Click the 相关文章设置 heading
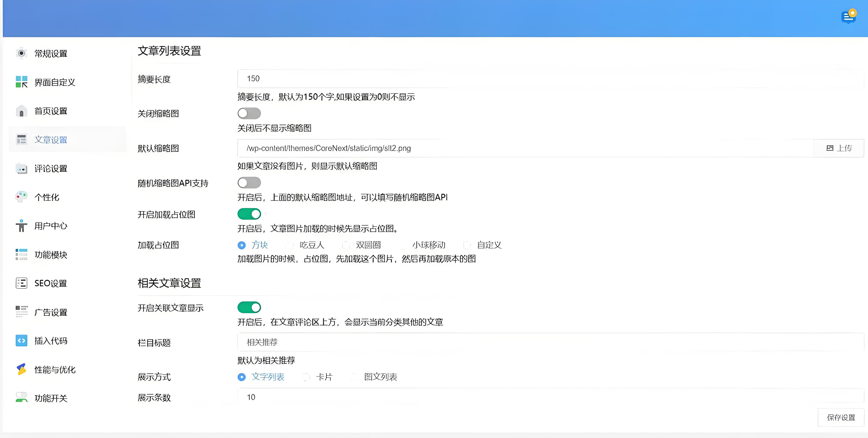The height and width of the screenshot is (438, 868). 169,283
